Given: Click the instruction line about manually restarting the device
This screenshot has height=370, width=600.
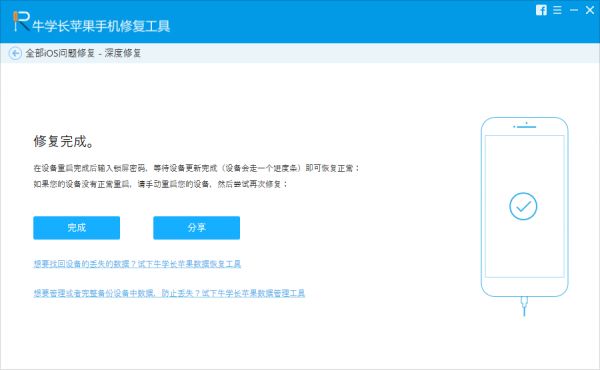Looking at the screenshot, I should click(x=160, y=184).
